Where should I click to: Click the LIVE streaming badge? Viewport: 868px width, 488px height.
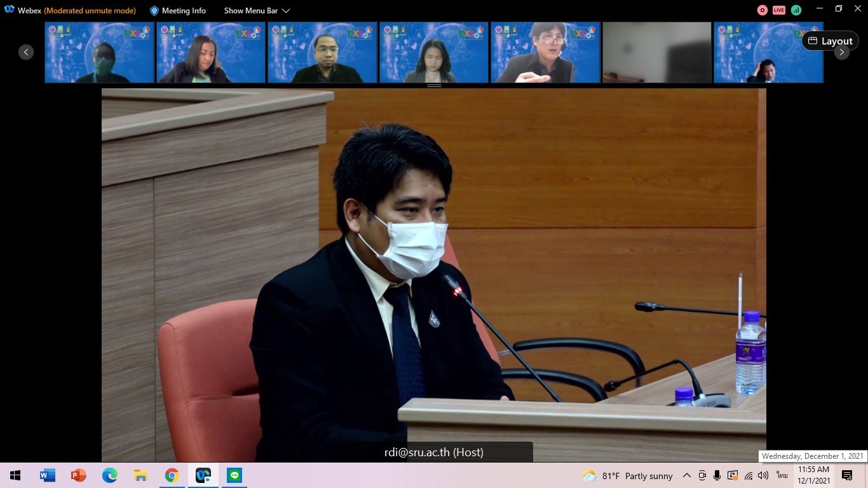pos(779,10)
